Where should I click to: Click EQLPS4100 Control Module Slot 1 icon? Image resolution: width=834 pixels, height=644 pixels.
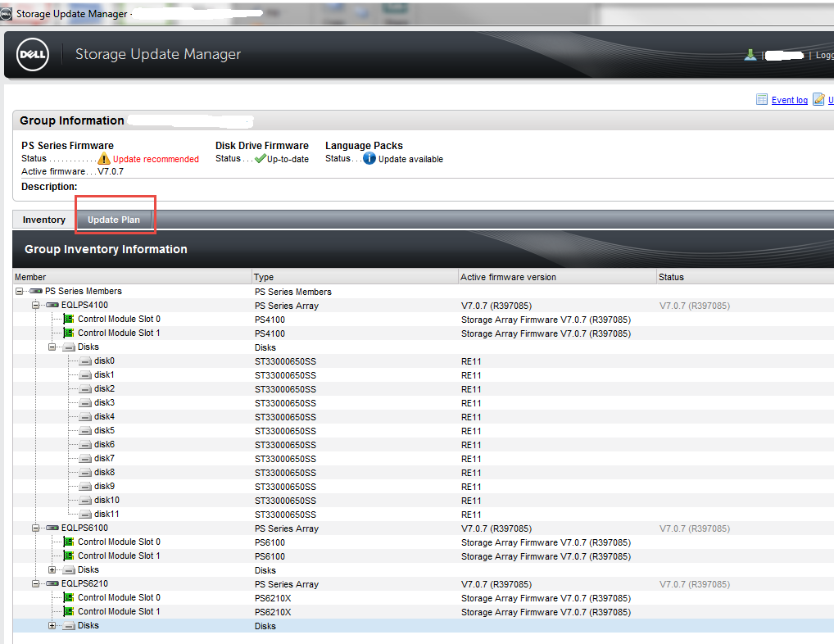click(69, 333)
